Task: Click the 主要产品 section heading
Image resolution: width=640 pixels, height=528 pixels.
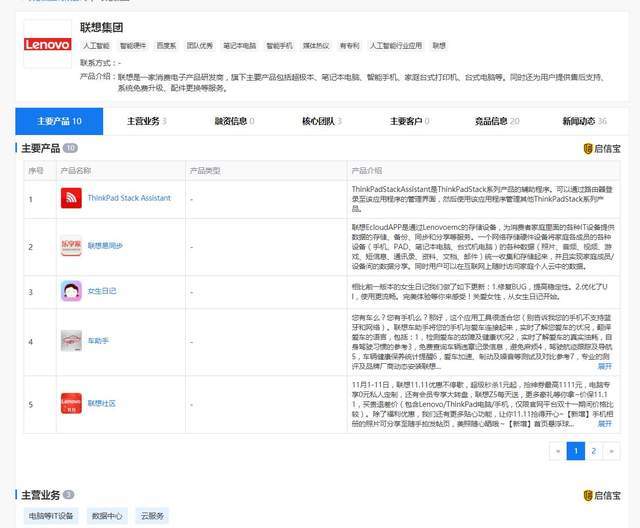Action: point(40,149)
